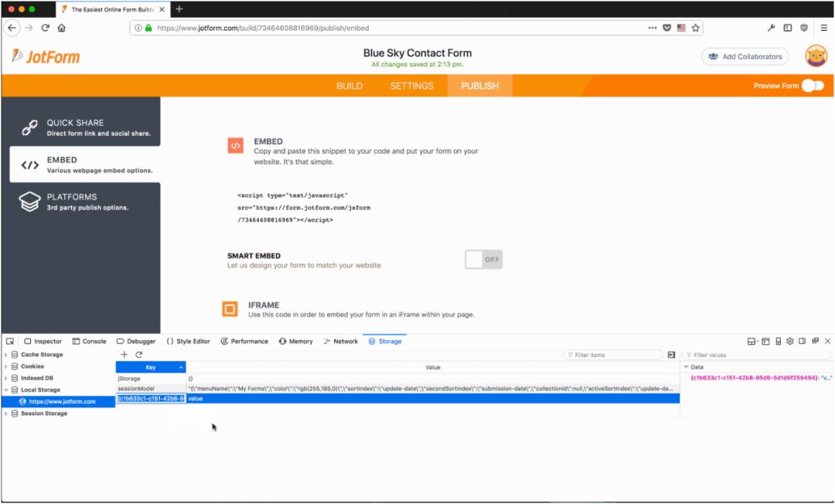Dock devtools to side of window
Viewport: 835px width, 504px height.
point(802,341)
